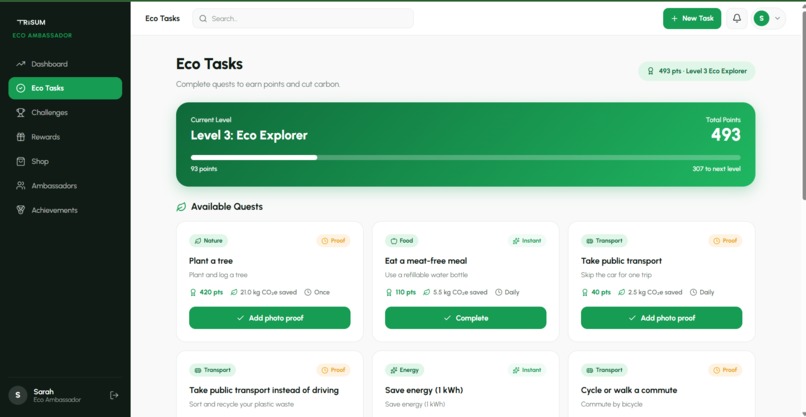This screenshot has height=417, width=806.
Task: Click the Ambassadors people icon
Action: 21,186
